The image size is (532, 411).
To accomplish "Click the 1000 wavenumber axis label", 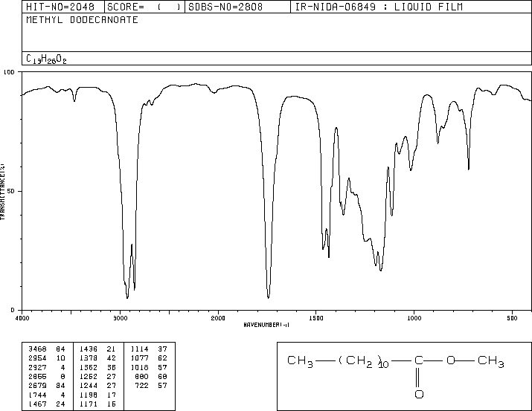I will 414,318.
